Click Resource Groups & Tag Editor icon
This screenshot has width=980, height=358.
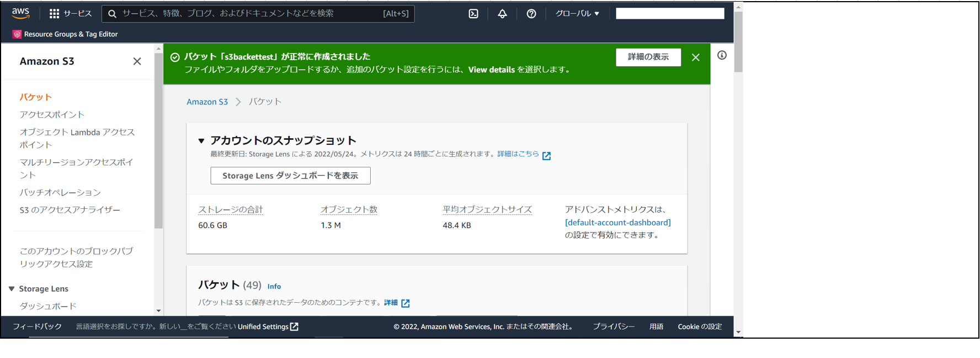pos(17,34)
